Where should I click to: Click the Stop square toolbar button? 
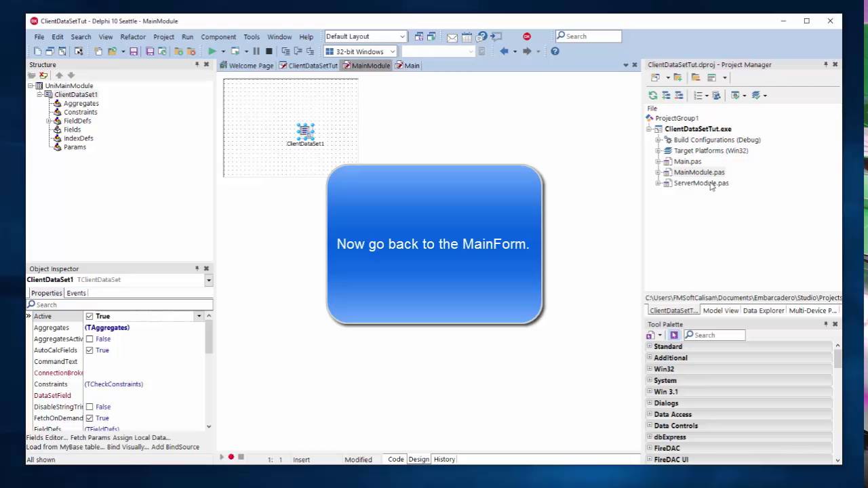[x=269, y=52]
